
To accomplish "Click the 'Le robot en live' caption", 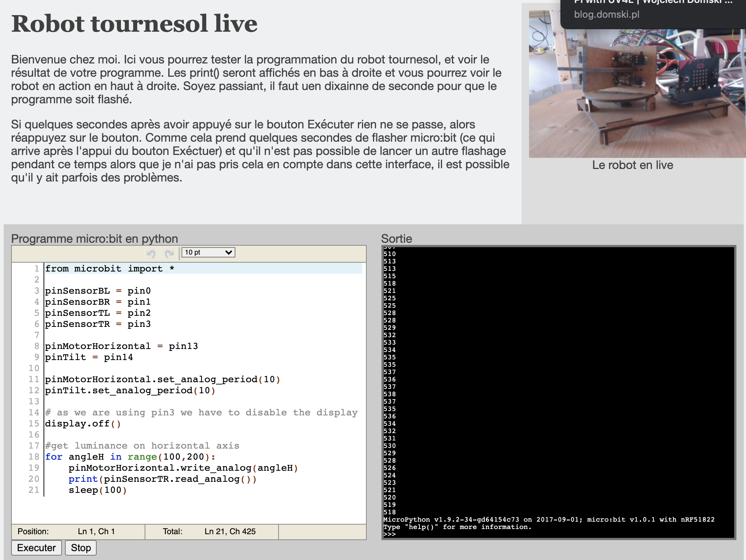I will [x=632, y=165].
